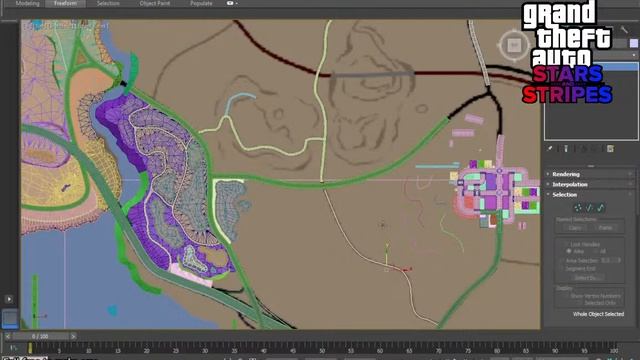The image size is (640, 360).
Task: Select the All radio button
Action: point(597,251)
